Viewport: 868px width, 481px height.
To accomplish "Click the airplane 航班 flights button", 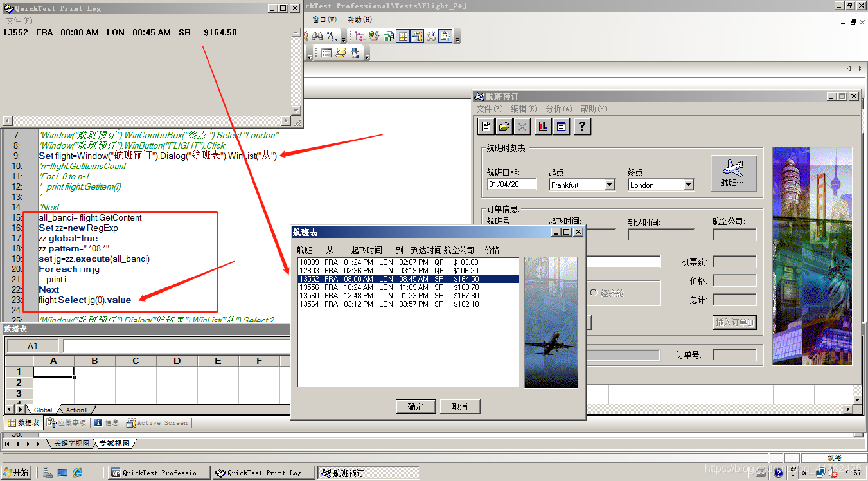I will pyautogui.click(x=734, y=174).
